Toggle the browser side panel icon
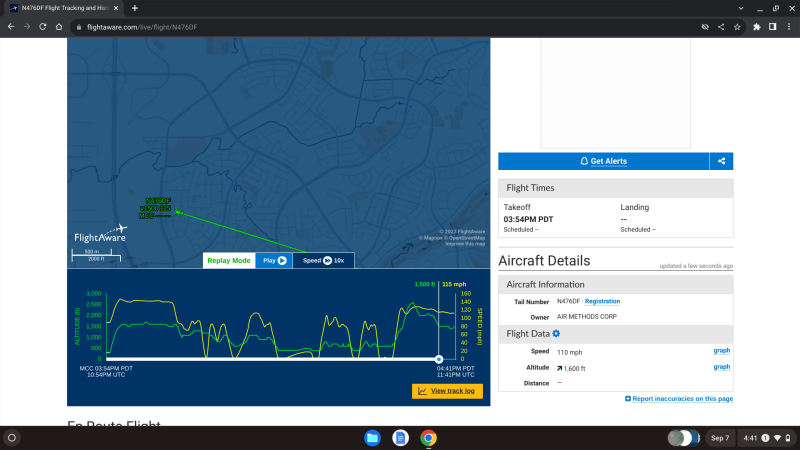This screenshot has width=800, height=450. [x=772, y=27]
